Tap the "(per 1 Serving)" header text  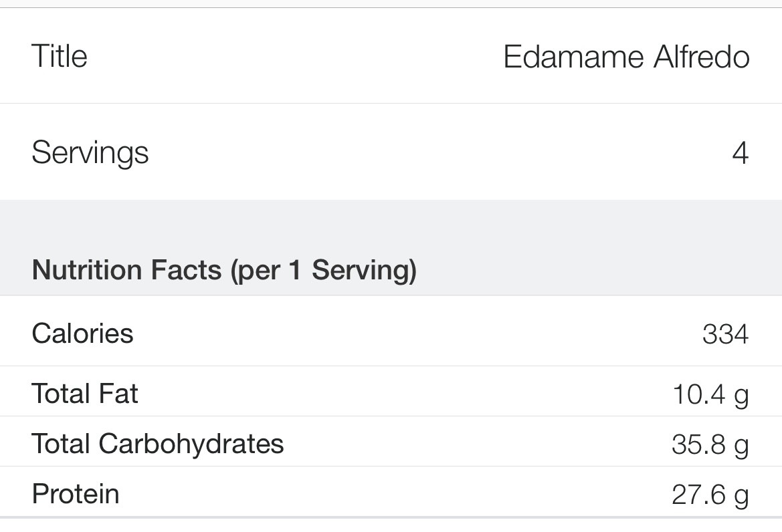point(324,271)
